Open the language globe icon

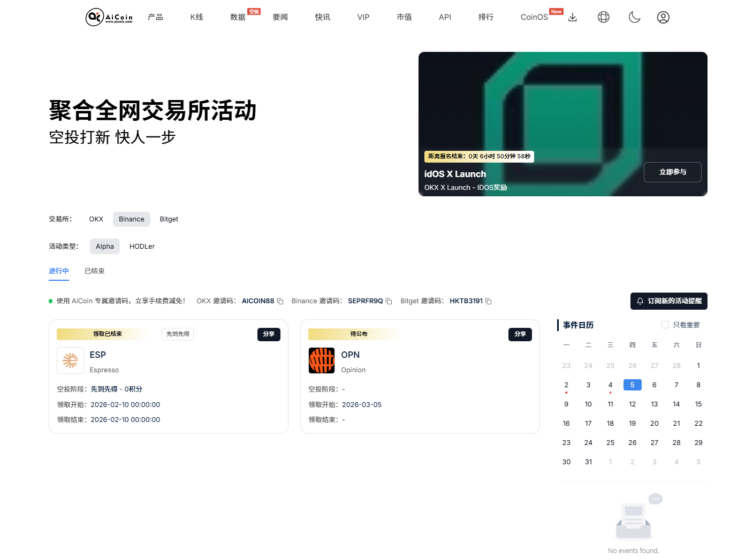click(603, 17)
